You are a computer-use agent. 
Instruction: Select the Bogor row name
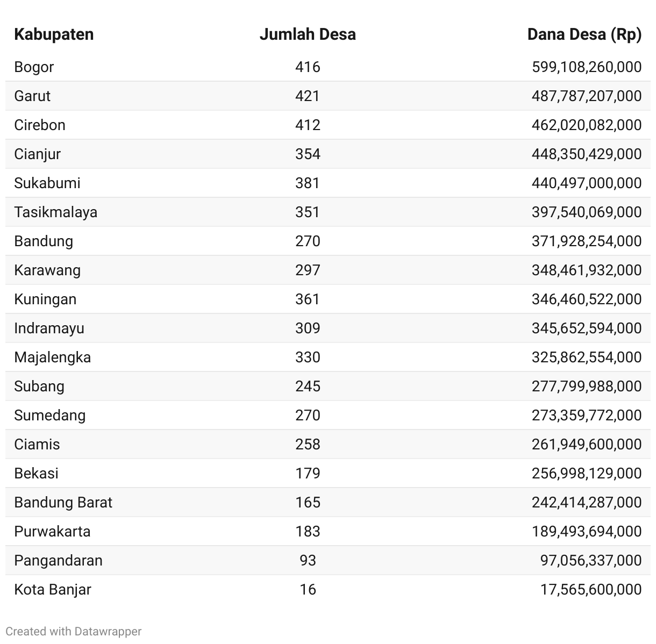pos(34,67)
